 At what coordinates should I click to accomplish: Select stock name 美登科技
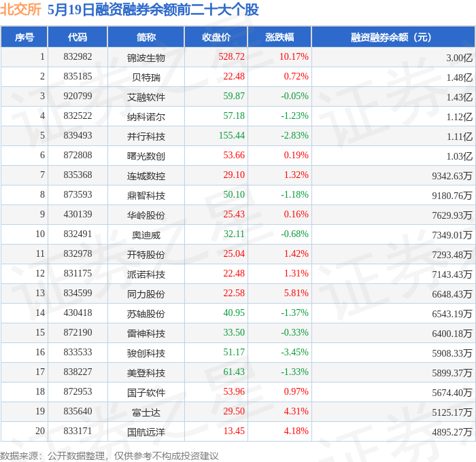point(146,373)
